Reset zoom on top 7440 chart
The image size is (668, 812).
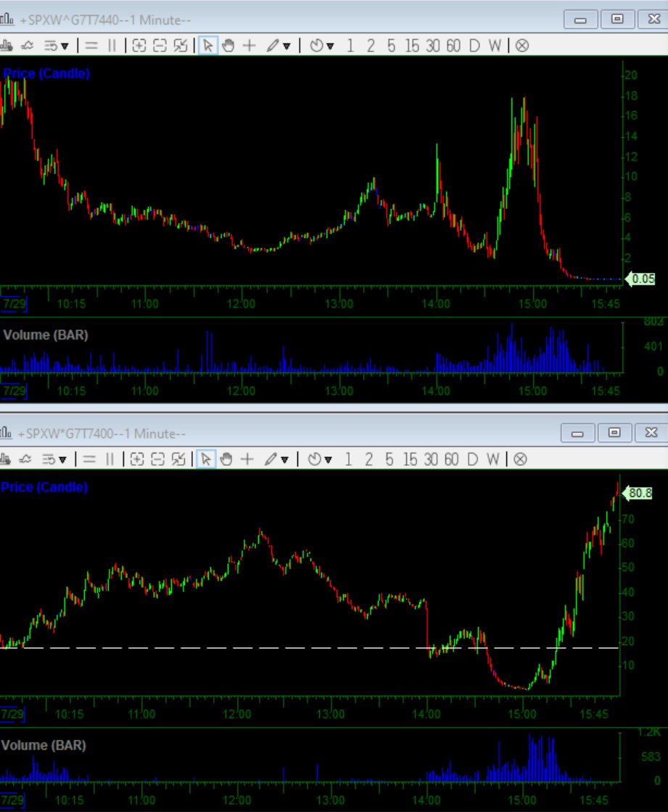(181, 46)
